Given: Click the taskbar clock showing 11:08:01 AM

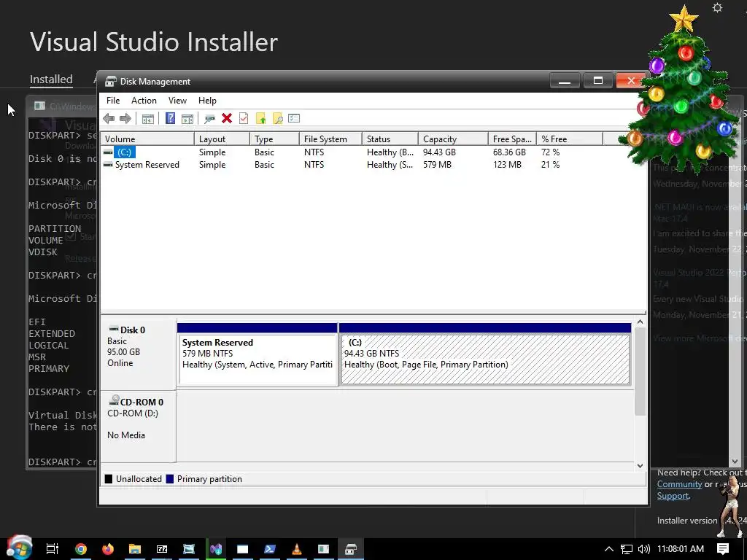Looking at the screenshot, I should 681,549.
